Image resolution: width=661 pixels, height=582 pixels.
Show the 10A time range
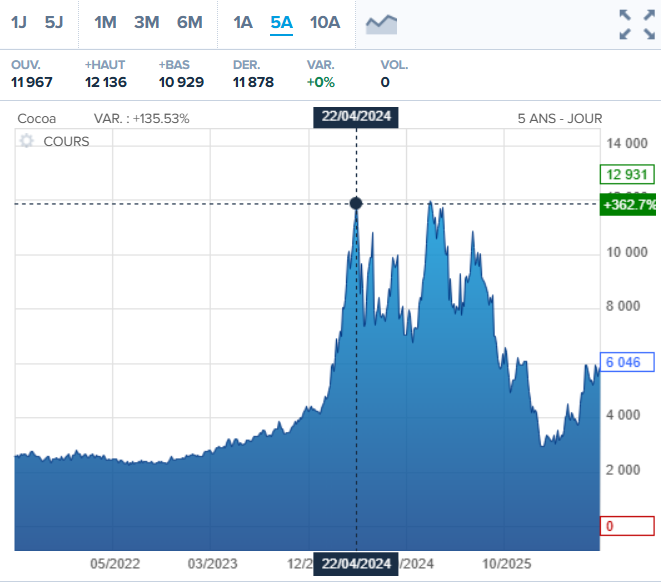coord(325,22)
